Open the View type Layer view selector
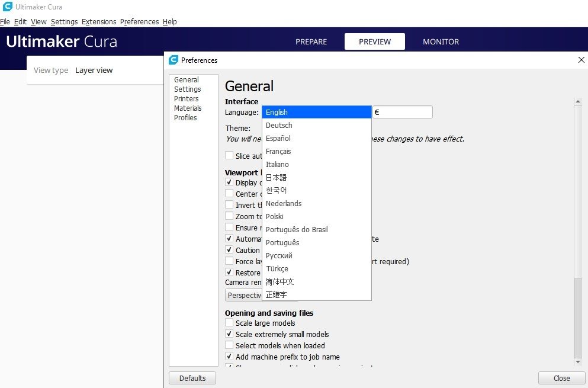 (x=94, y=70)
